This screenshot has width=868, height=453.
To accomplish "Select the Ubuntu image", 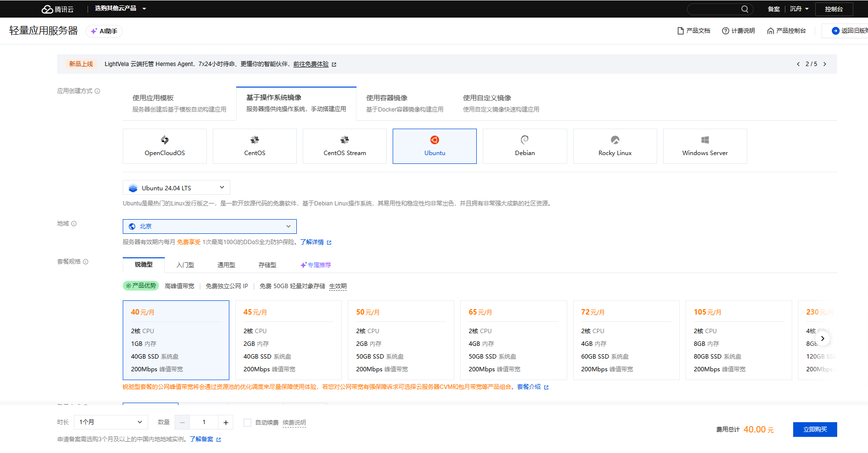I will (x=435, y=146).
